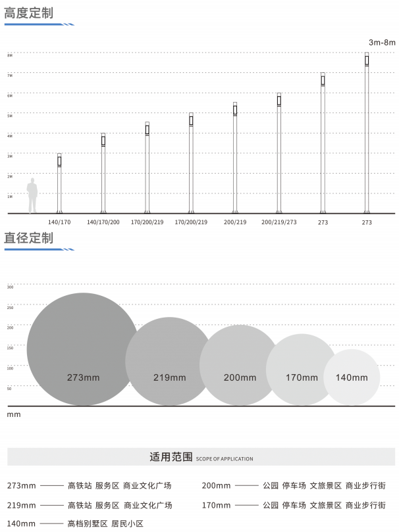Click the 4-meter lamp pole above 140/170/200

(x=103, y=173)
